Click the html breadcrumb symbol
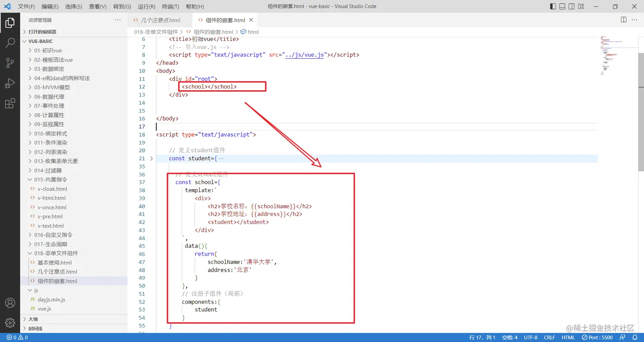 [x=250, y=32]
